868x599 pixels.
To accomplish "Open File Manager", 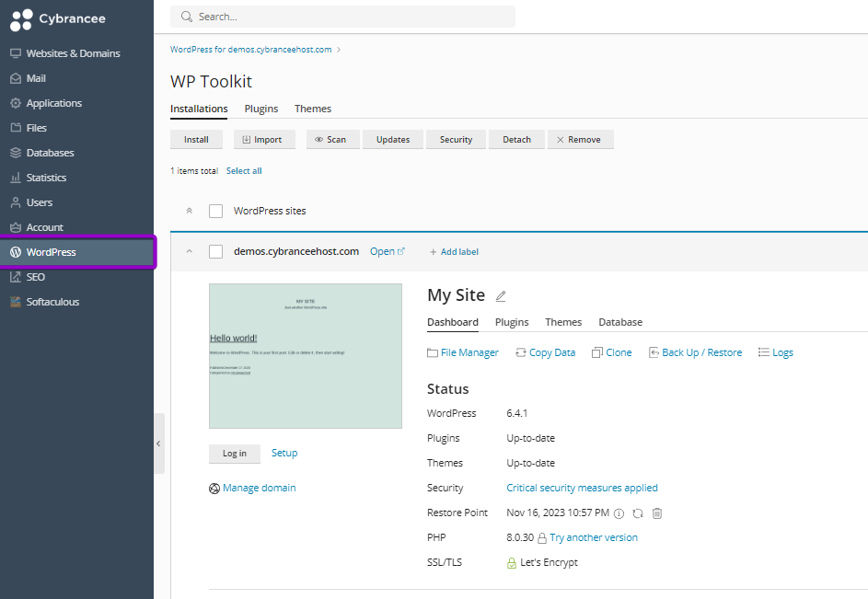I will [x=463, y=352].
